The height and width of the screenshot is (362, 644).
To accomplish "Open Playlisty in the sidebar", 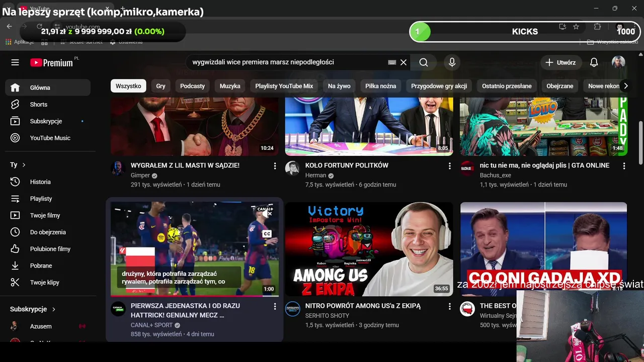I will [x=48, y=199].
